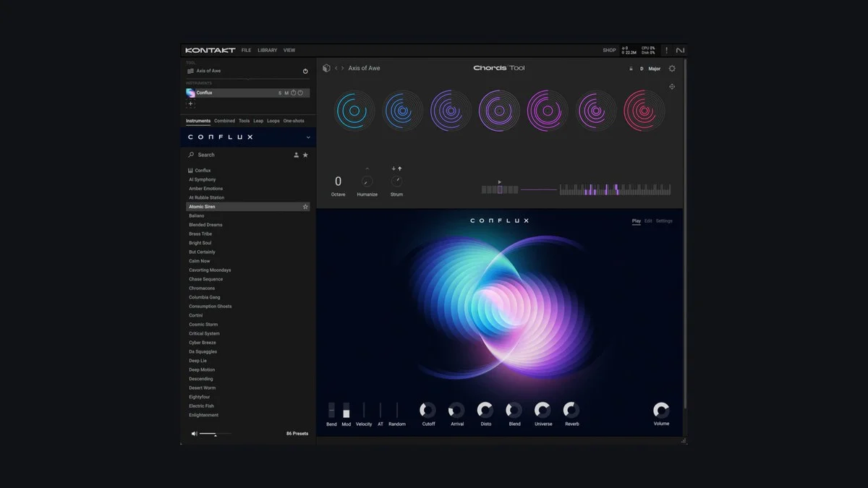Click the Octave value 0

[338, 181]
